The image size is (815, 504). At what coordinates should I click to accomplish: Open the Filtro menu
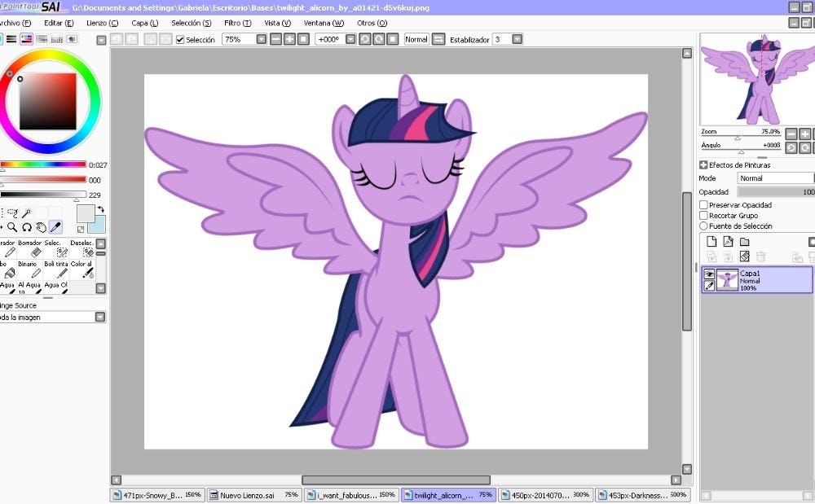(237, 23)
